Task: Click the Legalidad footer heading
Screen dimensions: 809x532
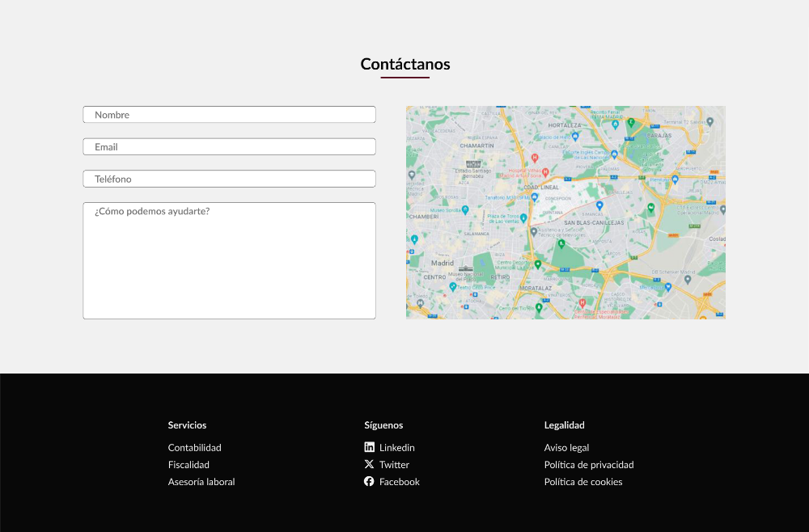Action: pos(565,424)
